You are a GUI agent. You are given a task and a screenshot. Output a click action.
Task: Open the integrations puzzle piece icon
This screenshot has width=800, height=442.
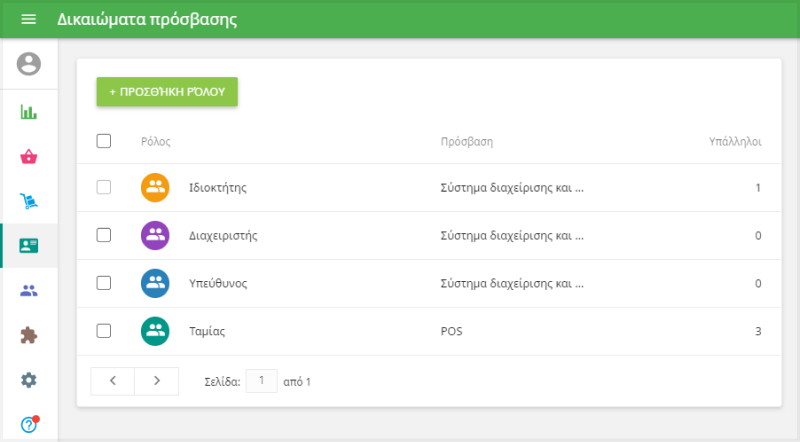tap(29, 336)
